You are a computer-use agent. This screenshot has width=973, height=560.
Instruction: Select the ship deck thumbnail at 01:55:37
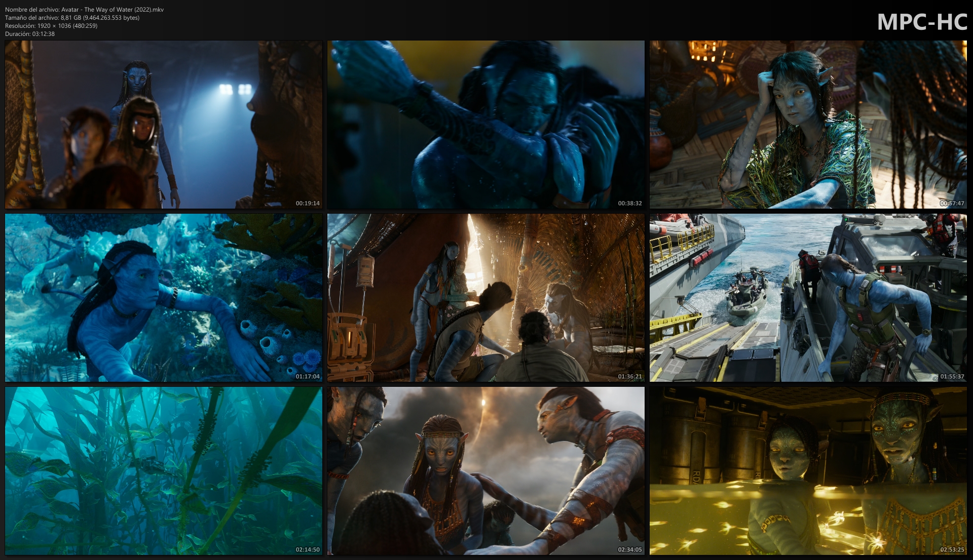tap(808, 297)
